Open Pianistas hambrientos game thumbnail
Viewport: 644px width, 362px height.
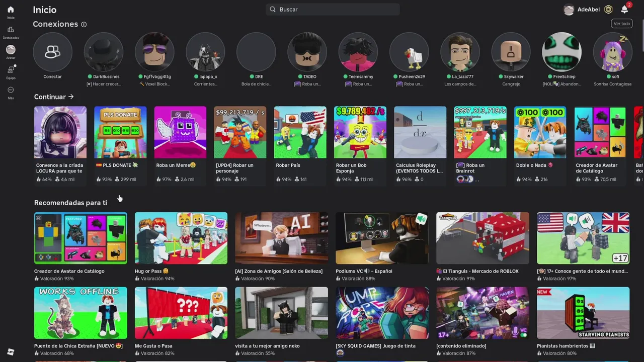click(583, 313)
